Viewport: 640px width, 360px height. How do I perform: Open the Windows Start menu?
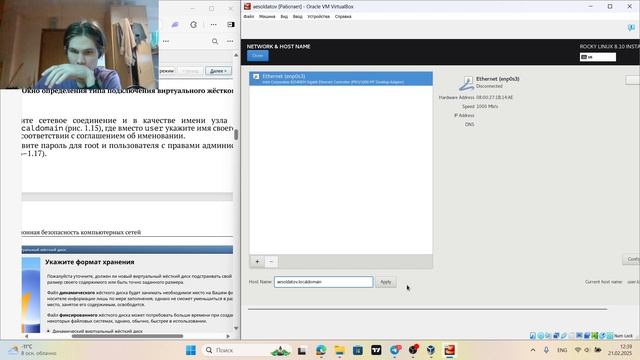click(x=191, y=350)
